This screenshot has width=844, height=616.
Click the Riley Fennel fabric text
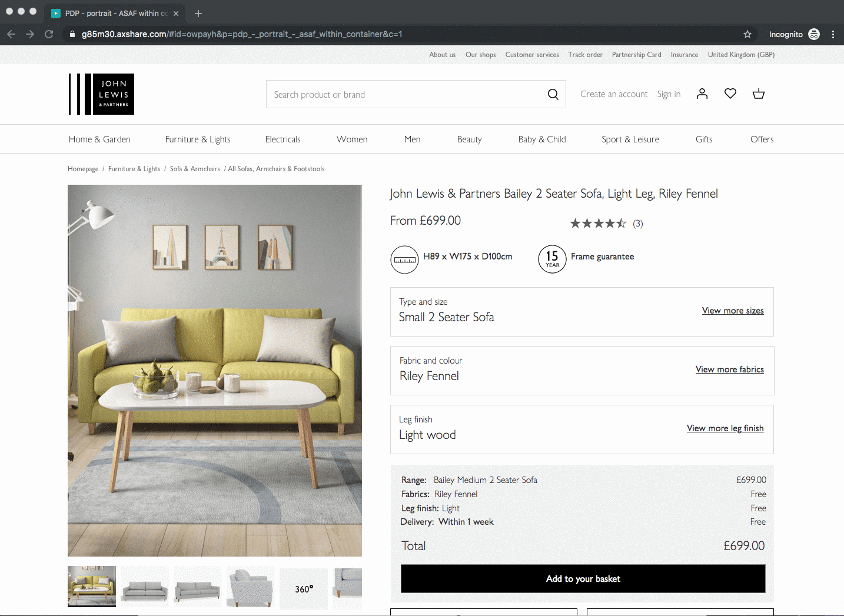pyautogui.click(x=429, y=376)
